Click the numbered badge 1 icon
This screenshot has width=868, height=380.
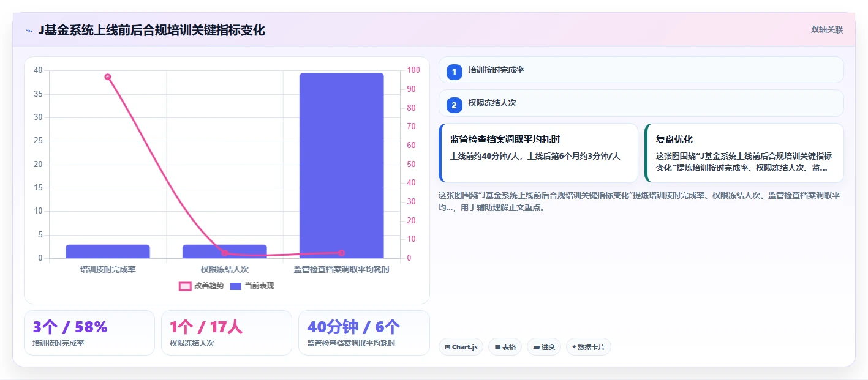[x=454, y=72]
